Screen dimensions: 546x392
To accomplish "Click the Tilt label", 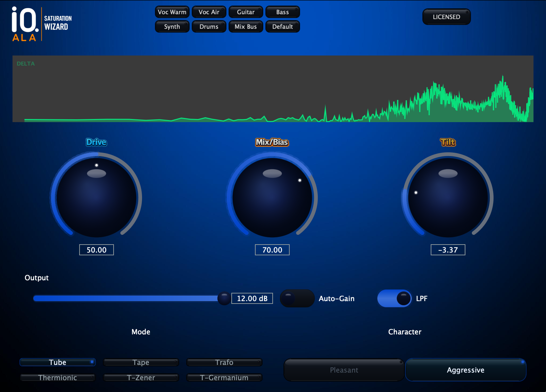I will (448, 142).
